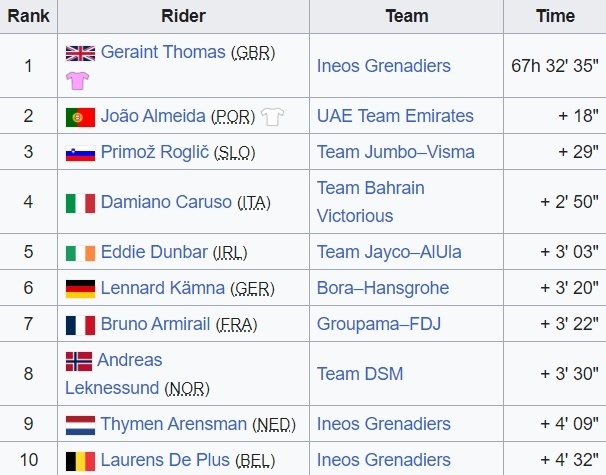This screenshot has width=606, height=475.
Task: Click the Portuguese flag icon
Action: point(80,116)
